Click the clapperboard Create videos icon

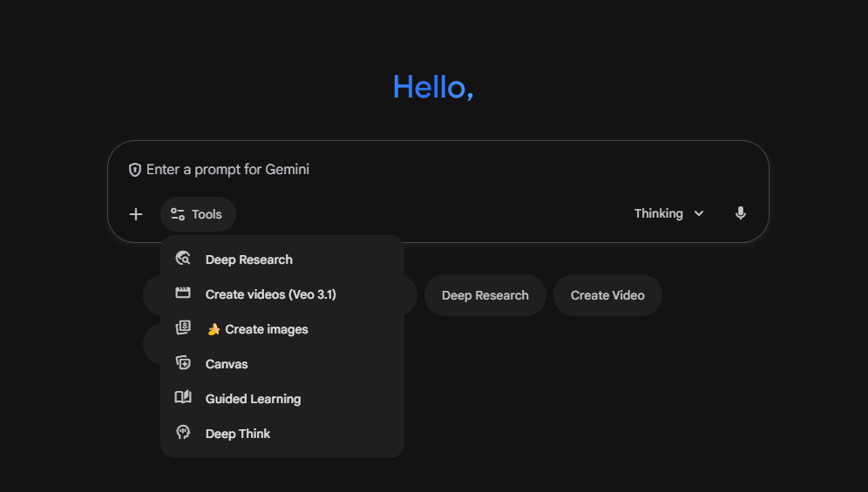tap(183, 293)
